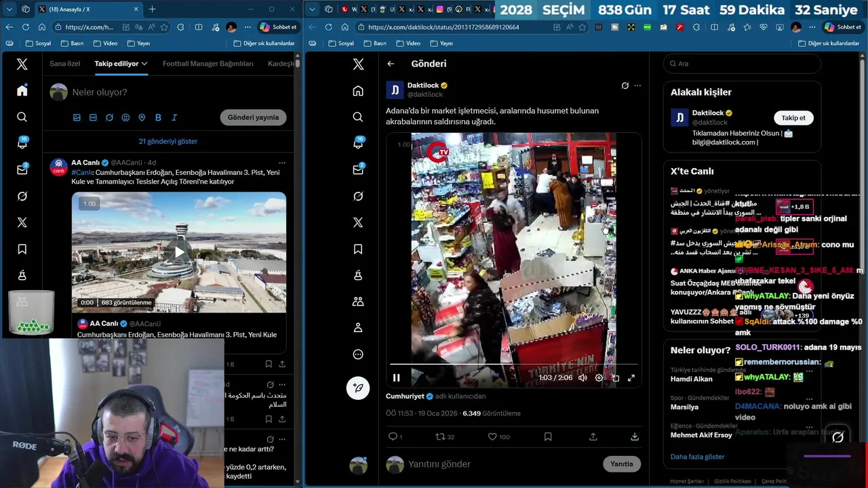Reload the page in the left browser
Screen dimensions: 868x488
(x=26, y=27)
